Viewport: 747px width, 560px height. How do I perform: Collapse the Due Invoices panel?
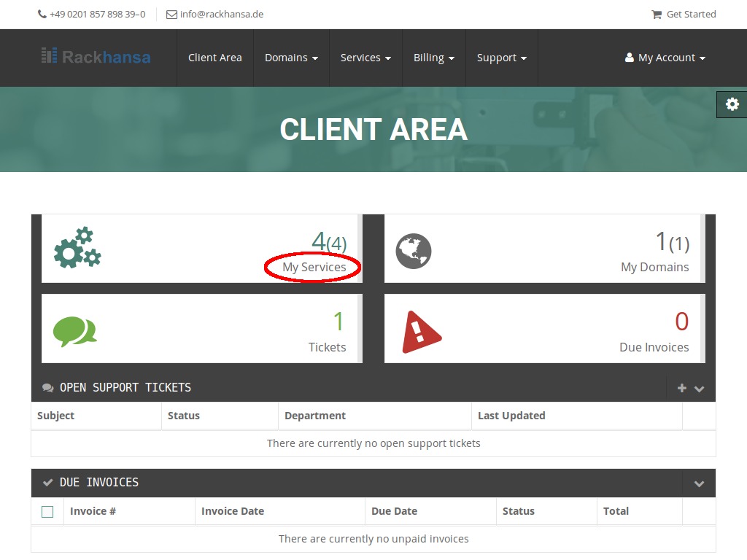point(699,484)
